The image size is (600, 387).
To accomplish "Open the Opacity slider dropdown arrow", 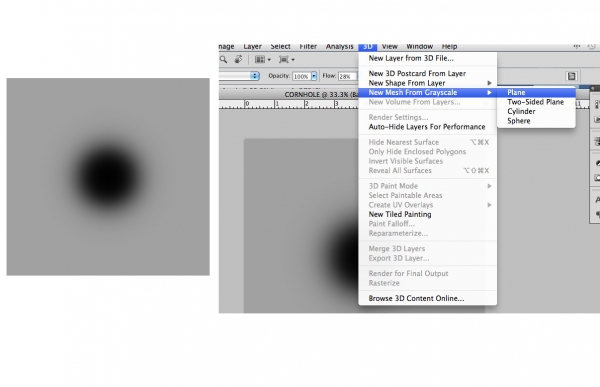I will click(314, 76).
